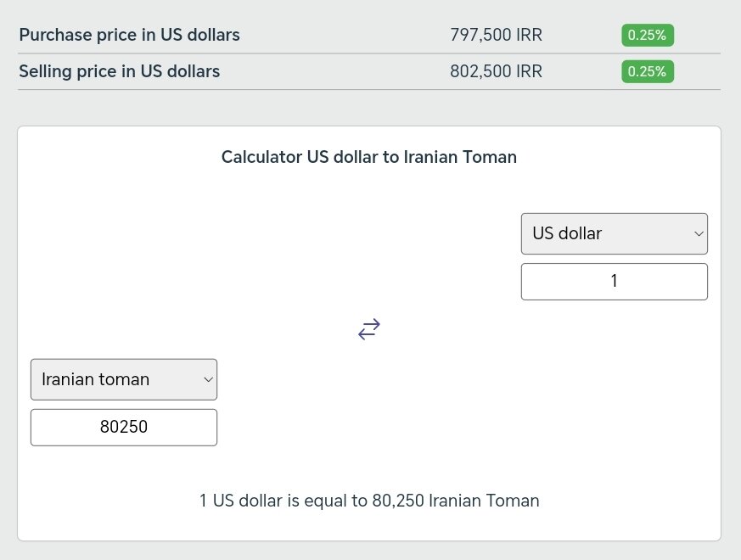
Task: Click the green 0.25% badge beside purchase price
Action: click(647, 35)
